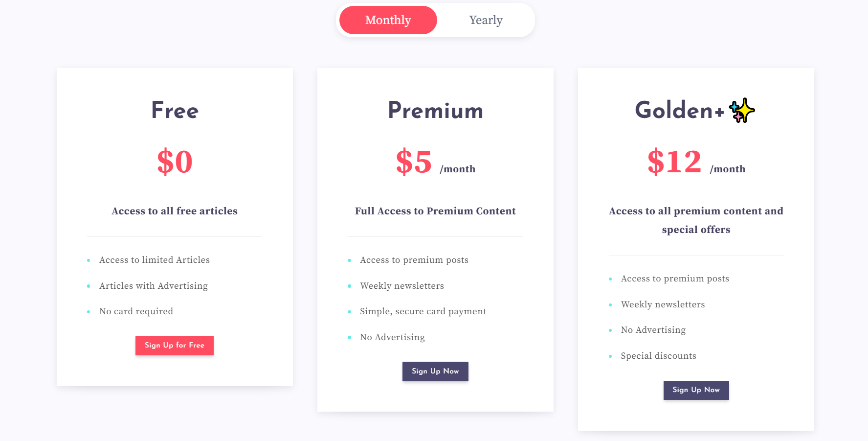This screenshot has width=868, height=441.
Task: Click the Sign Up for Free button
Action: pos(175,346)
